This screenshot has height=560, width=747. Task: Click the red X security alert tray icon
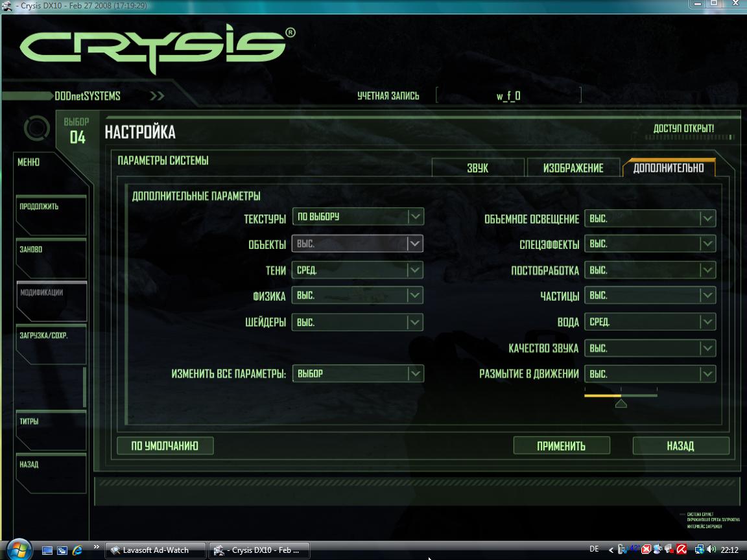[x=646, y=550]
